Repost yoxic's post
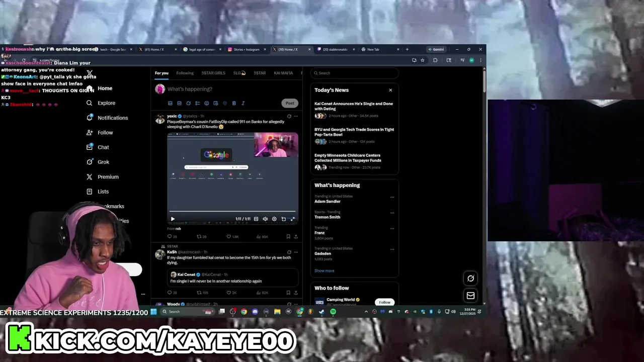 (x=199, y=236)
